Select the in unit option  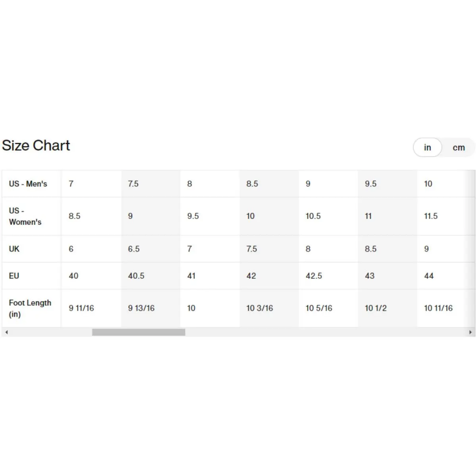coord(427,148)
